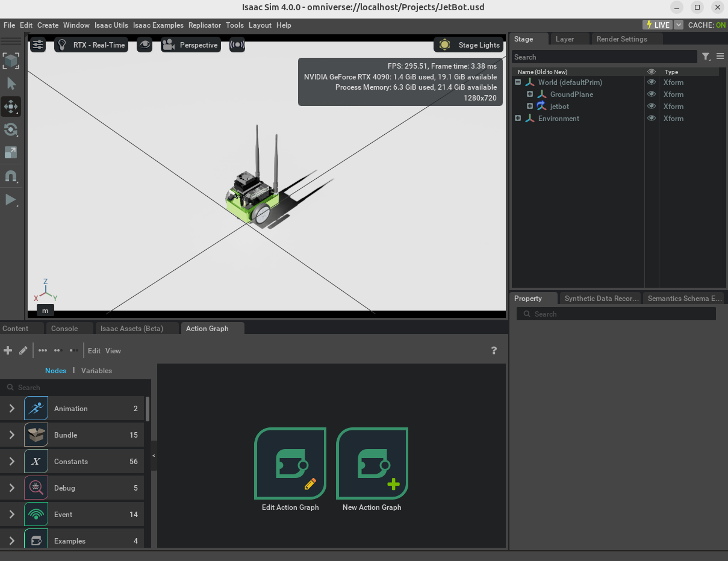This screenshot has width=728, height=561.
Task: Expand the Environment tree node
Action: point(518,119)
